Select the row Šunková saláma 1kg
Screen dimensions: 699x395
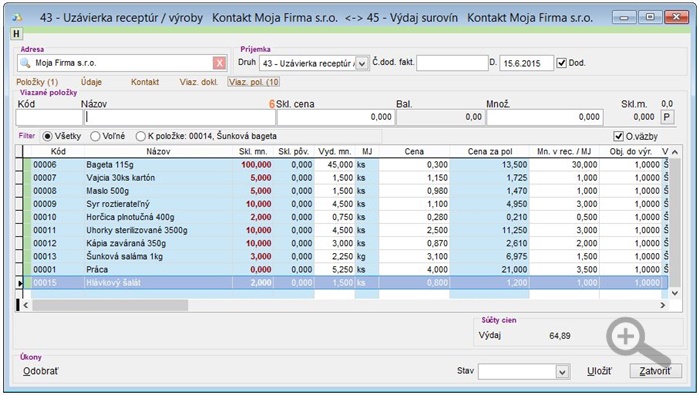coord(345,256)
